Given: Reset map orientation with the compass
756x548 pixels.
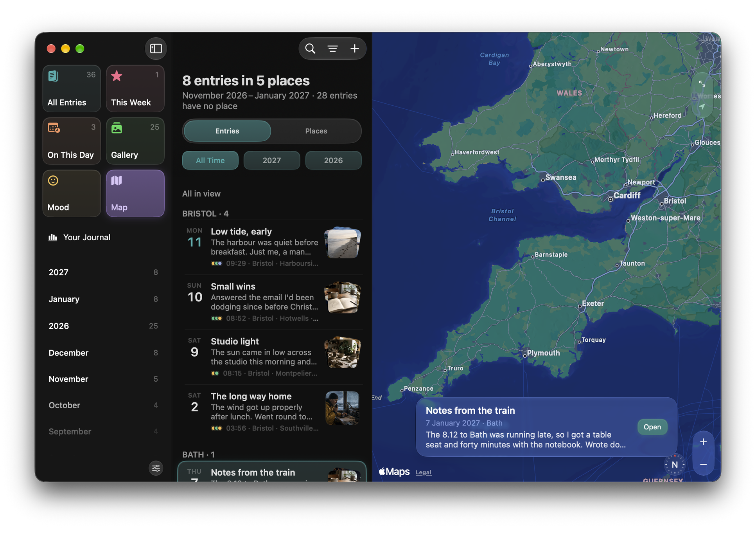Looking at the screenshot, I should point(675,465).
